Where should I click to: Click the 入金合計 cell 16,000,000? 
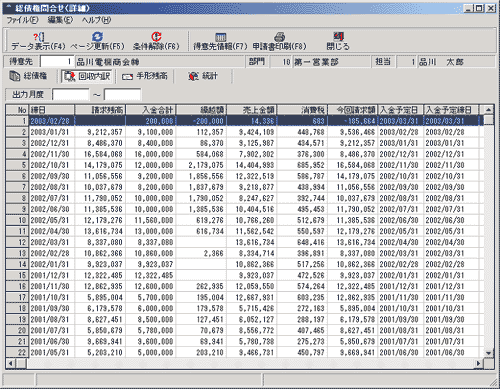coord(151,154)
